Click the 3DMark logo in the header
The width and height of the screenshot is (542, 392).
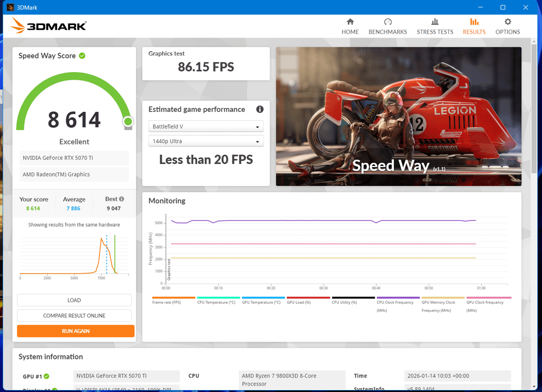tap(48, 26)
